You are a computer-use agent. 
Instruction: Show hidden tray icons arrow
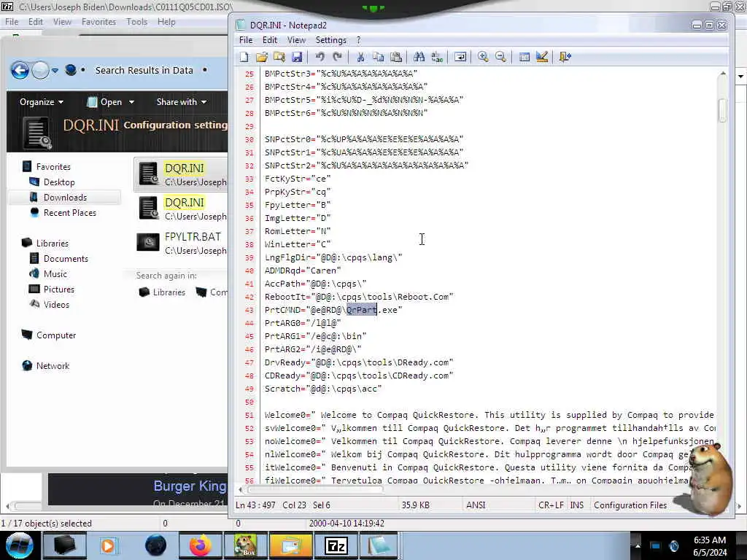(638, 545)
